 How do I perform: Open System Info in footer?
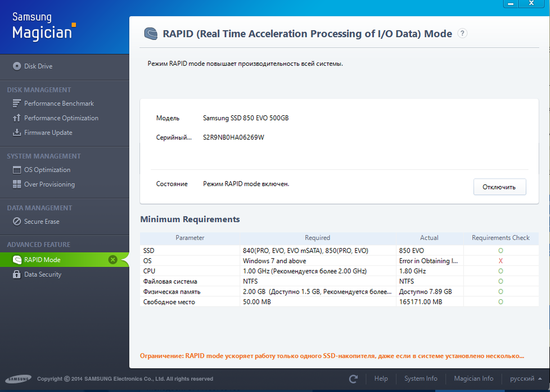tap(421, 379)
